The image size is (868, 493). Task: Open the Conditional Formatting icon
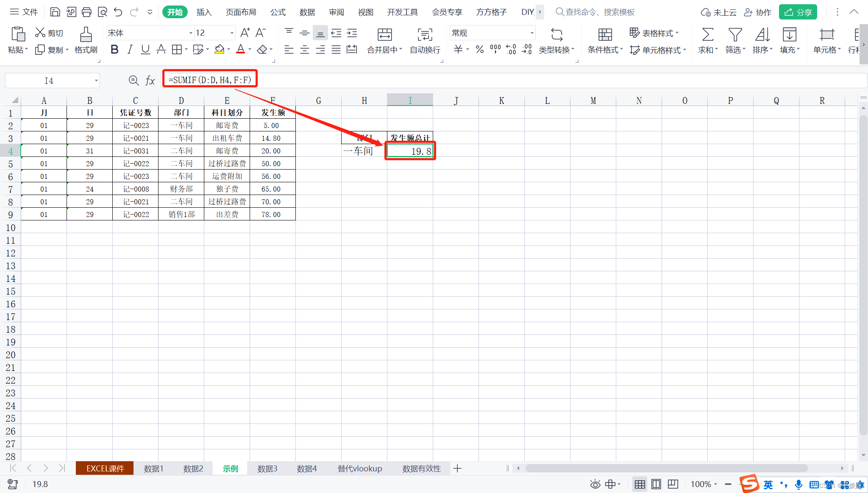tap(605, 35)
